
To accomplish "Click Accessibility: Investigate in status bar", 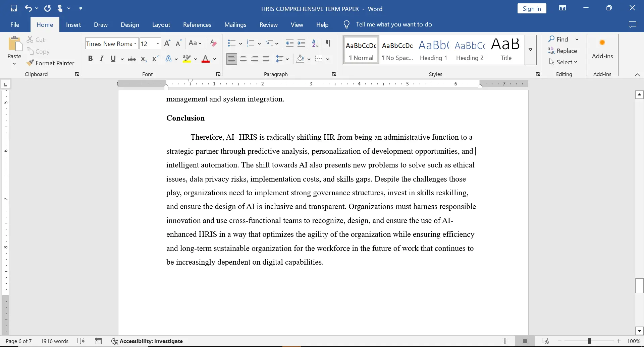I will pyautogui.click(x=147, y=341).
